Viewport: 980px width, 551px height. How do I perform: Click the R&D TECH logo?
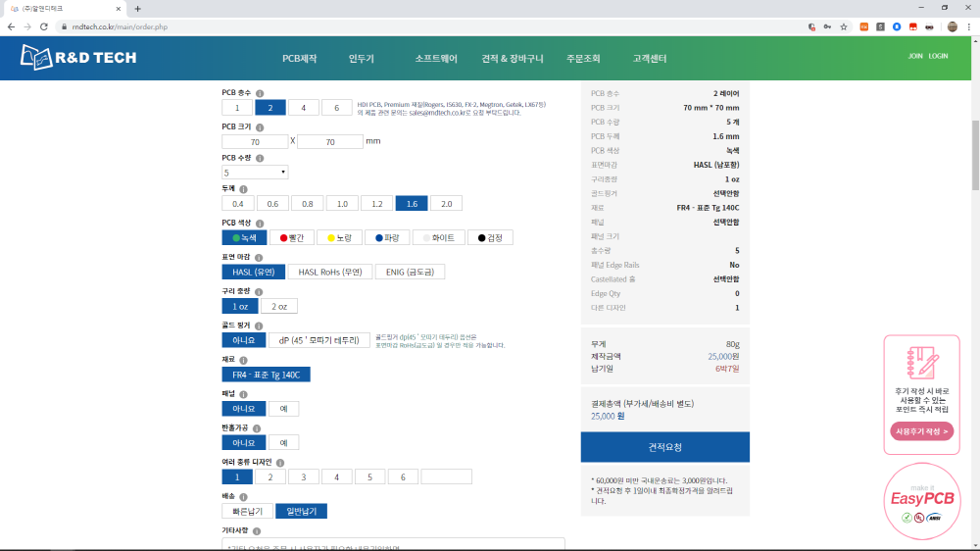pyautogui.click(x=78, y=59)
